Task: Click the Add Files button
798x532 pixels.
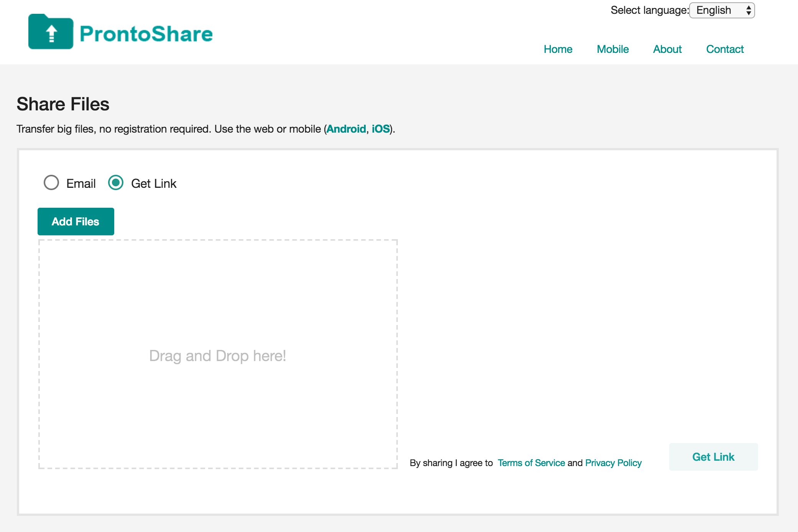Action: tap(75, 221)
